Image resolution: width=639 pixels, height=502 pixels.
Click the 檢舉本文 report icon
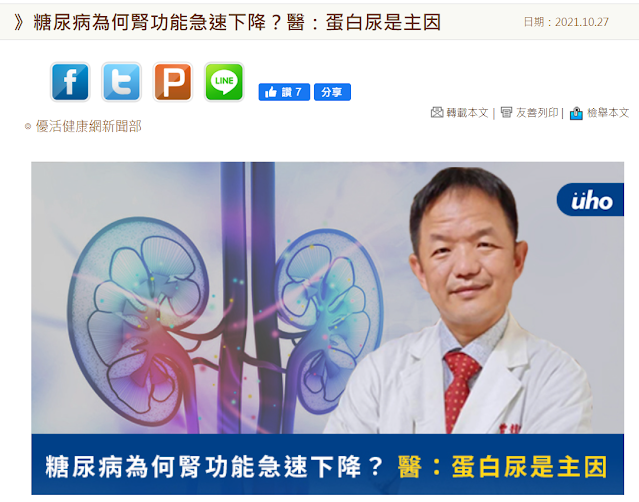pos(576,113)
